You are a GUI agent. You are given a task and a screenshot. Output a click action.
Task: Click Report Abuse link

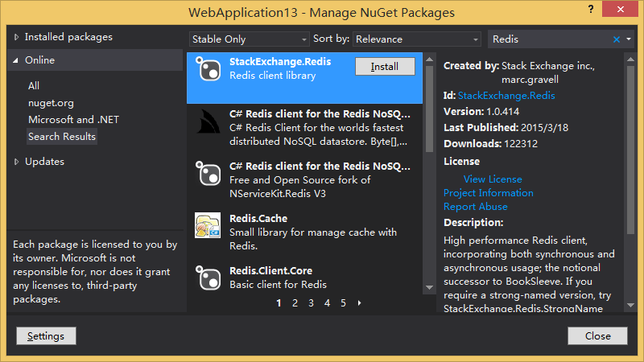click(x=476, y=207)
